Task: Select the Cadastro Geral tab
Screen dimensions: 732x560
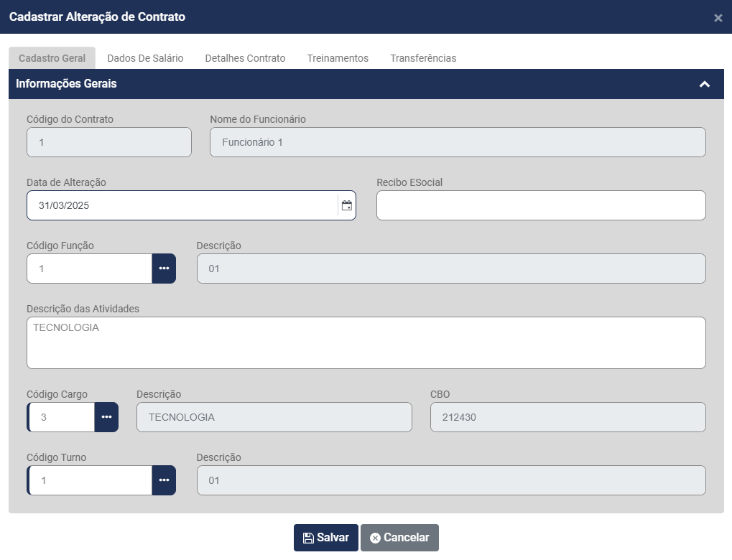Action: click(52, 58)
